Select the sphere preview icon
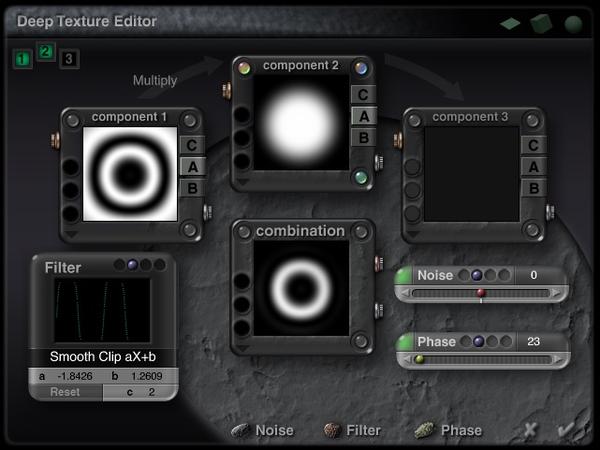 pos(573,24)
